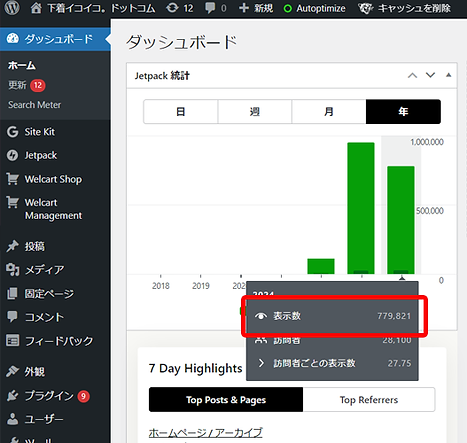Click ホームページ/アーカイブ link

click(x=205, y=433)
